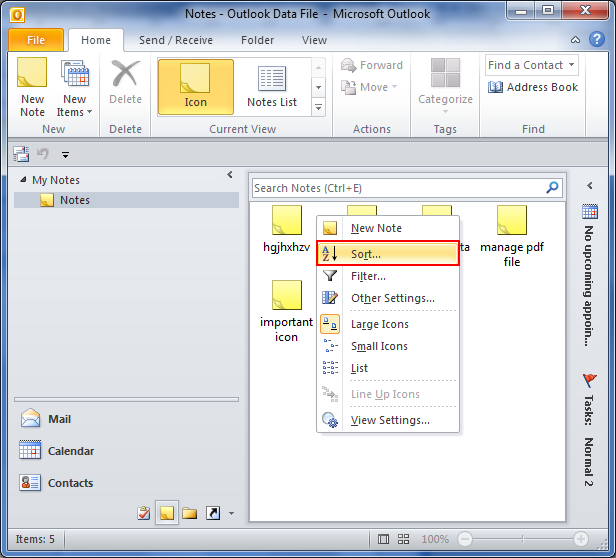616x558 pixels.
Task: Open the Move dropdown
Action: 369,87
